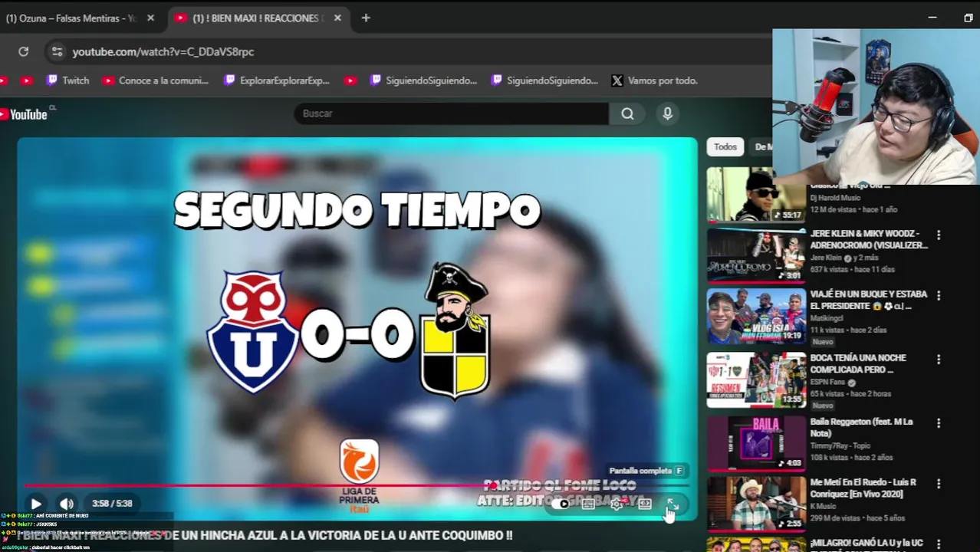Open YouTube bookmark icon before SiguiendoSiguiendo
Viewport: 980px width, 552px height.
click(x=350, y=80)
